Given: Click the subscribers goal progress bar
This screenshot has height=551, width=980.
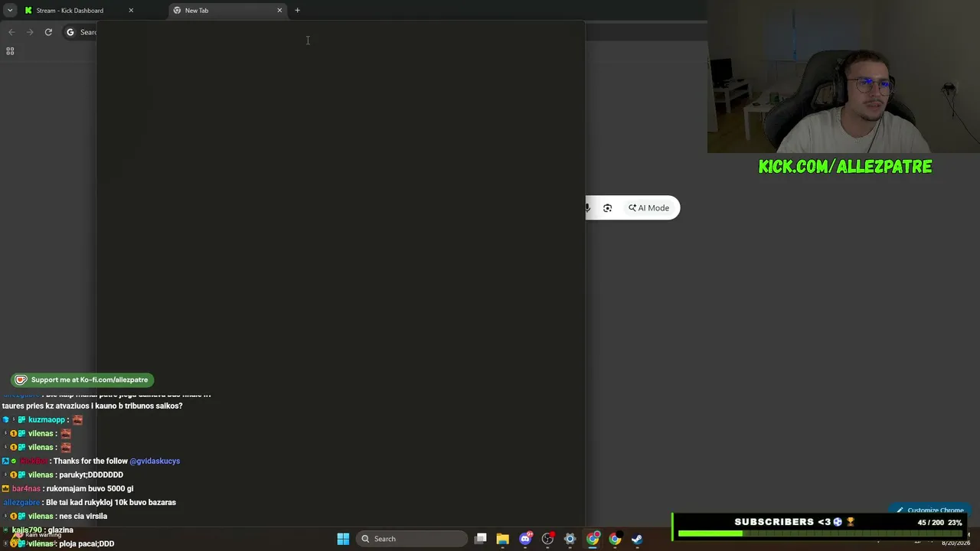Looking at the screenshot, I should (x=821, y=533).
